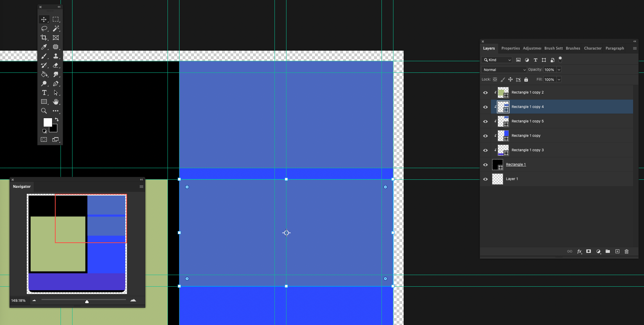Select the Magic Wand tool
The height and width of the screenshot is (325, 644).
56,28
